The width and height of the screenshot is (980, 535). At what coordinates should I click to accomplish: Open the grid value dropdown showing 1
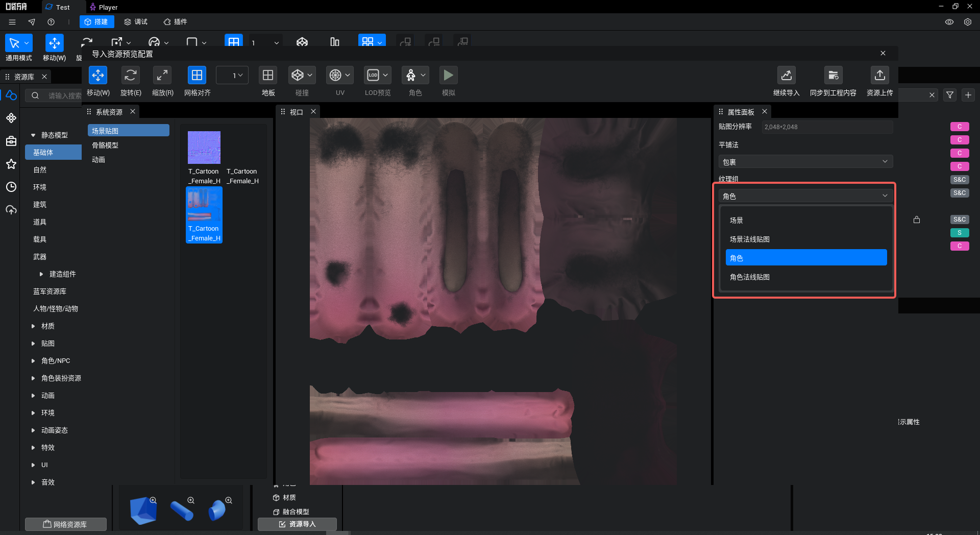pyautogui.click(x=232, y=76)
